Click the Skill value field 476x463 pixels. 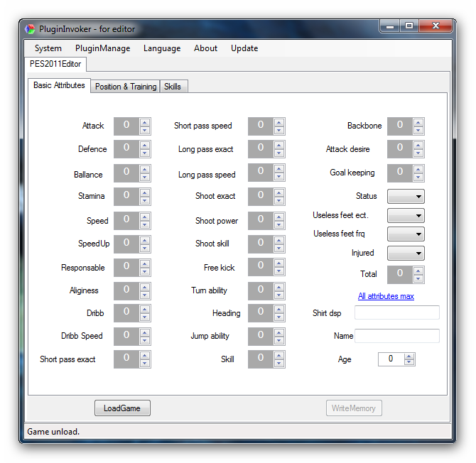(261, 359)
